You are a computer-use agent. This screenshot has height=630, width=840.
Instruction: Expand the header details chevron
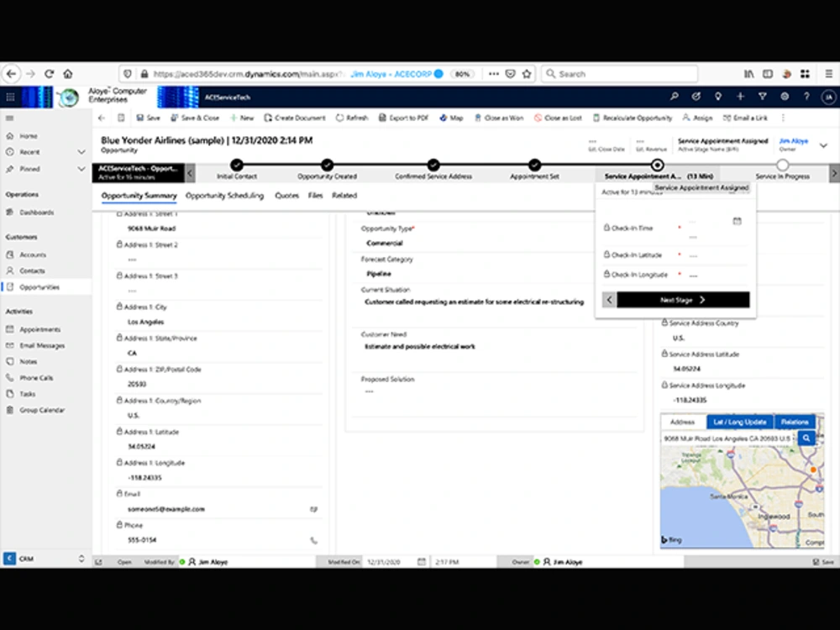823,145
